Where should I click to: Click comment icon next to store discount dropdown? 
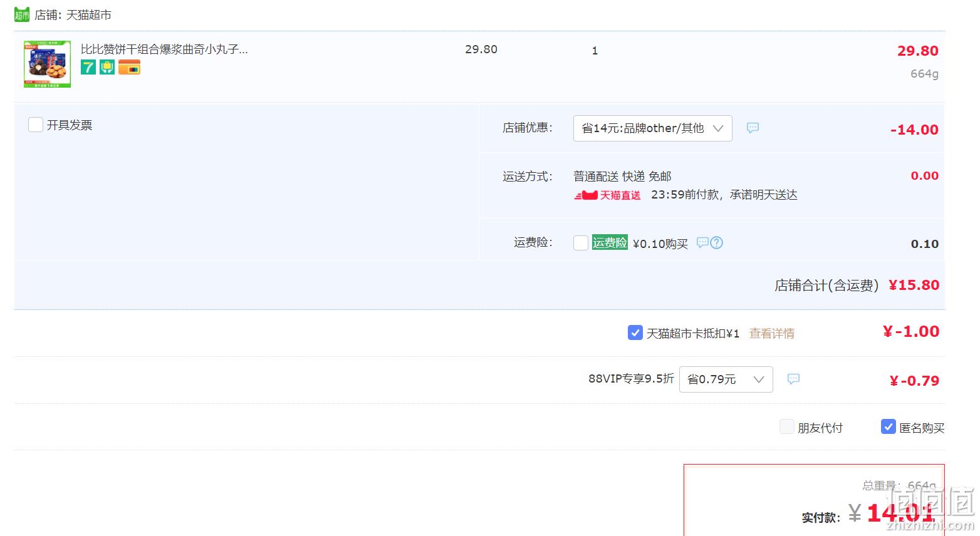tap(753, 128)
